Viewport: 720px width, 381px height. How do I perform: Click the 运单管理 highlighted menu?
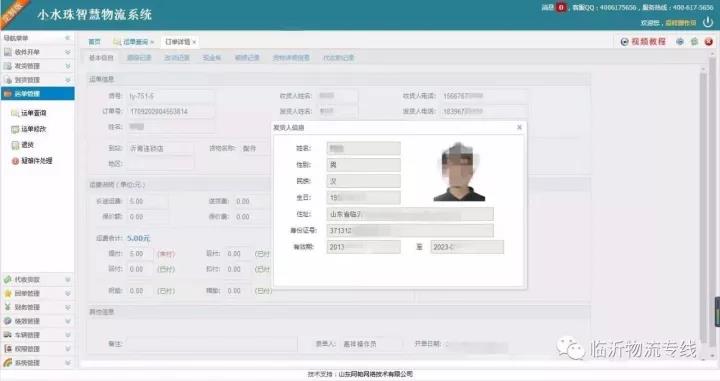[x=38, y=94]
